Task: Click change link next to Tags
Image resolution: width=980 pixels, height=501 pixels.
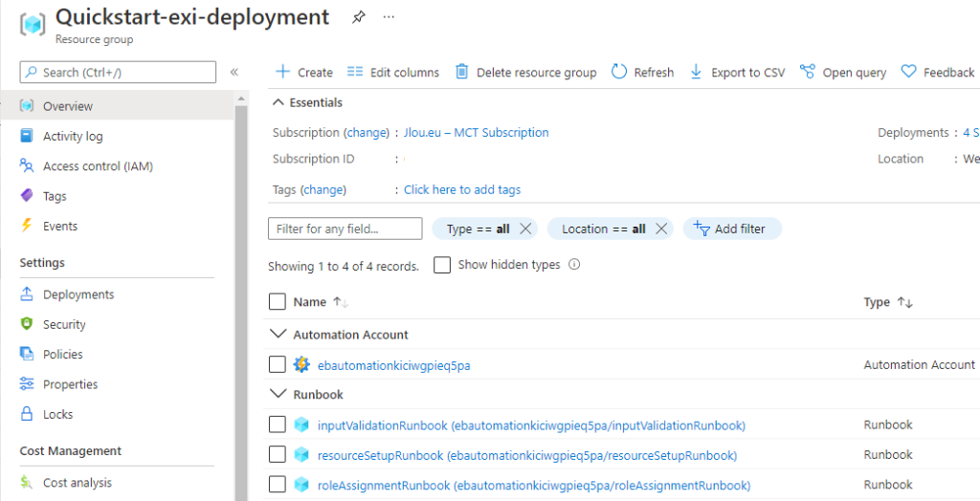Action: click(x=323, y=189)
